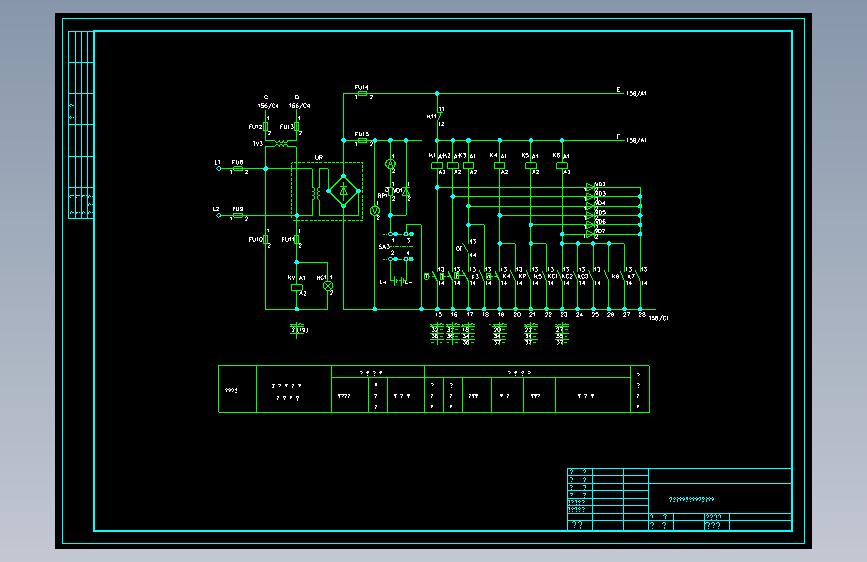Select the FU13 fuse symbol
This screenshot has height=562, width=867.
pyautogui.click(x=296, y=127)
